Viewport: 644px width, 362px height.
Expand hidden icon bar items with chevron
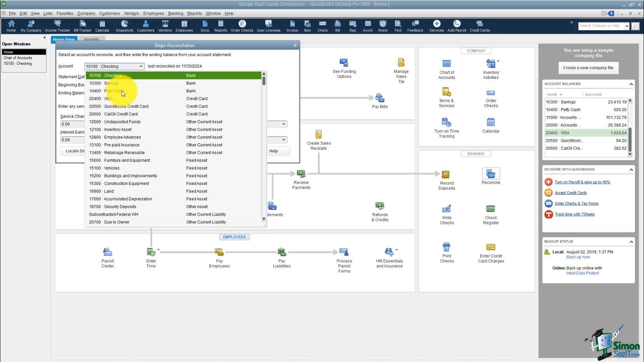[571, 23]
